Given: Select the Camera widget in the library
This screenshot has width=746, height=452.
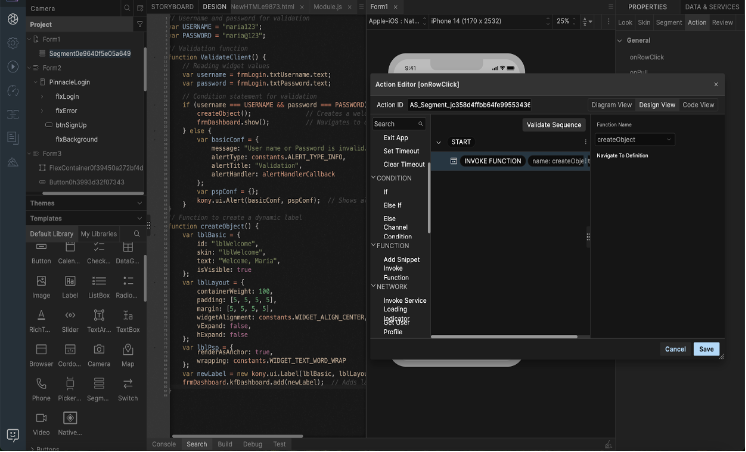Looking at the screenshot, I should pyautogui.click(x=99, y=349).
